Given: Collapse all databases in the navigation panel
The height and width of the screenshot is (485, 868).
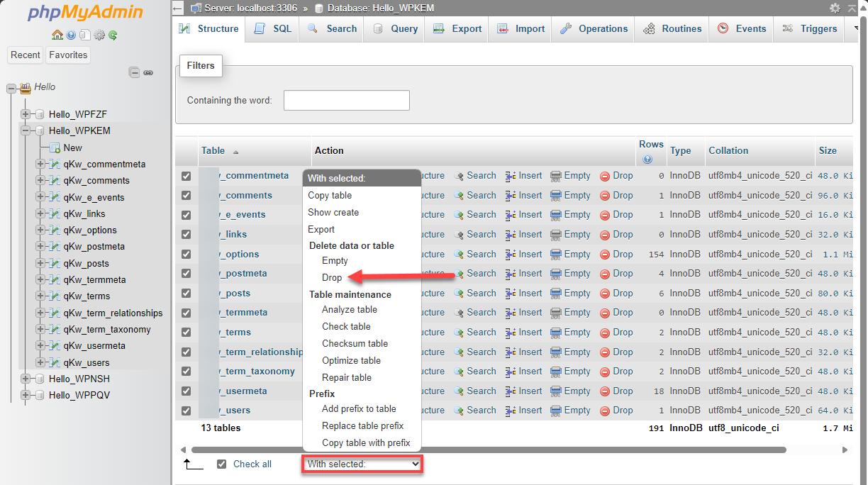Looking at the screenshot, I should pos(134,72).
